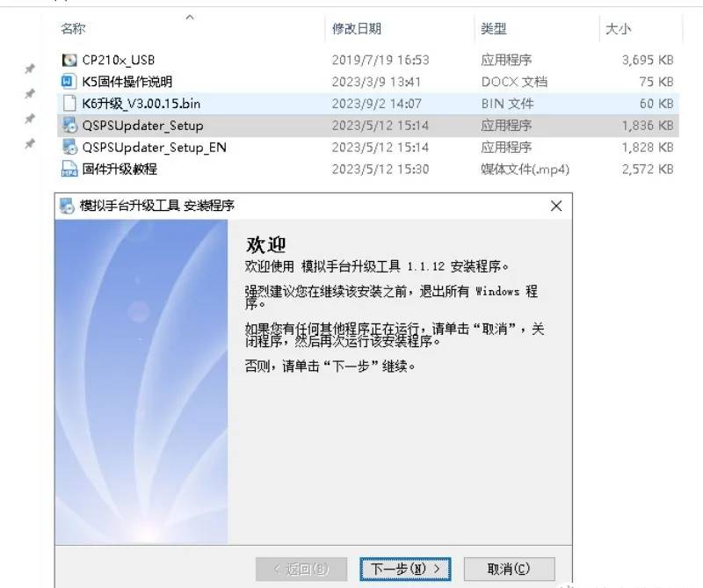
Task: Sort files by the 类型 column header
Action: pyautogui.click(x=493, y=29)
